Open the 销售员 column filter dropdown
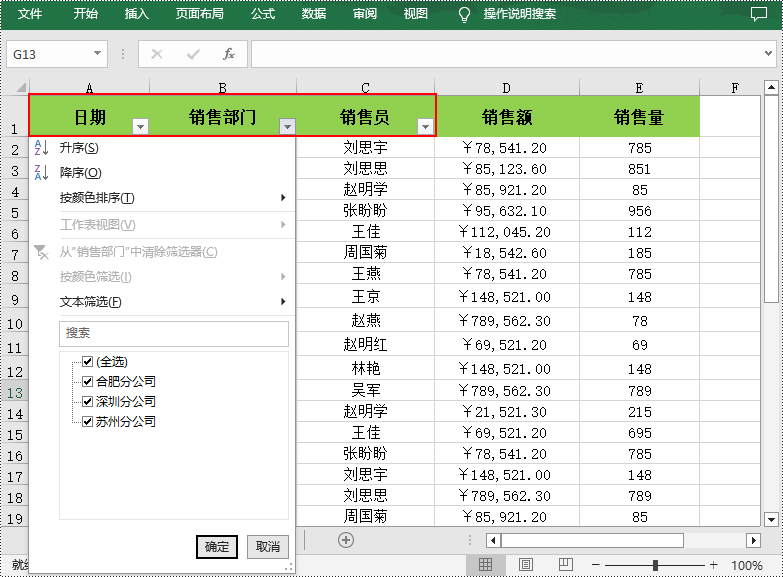Viewport: 783px width, 577px height. [x=425, y=127]
